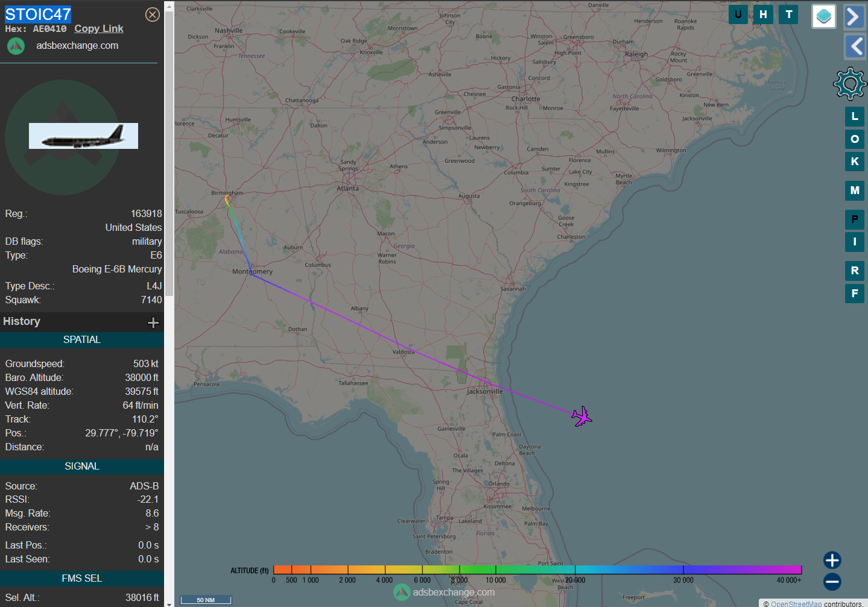Click the registration value 163918
The width and height of the screenshot is (868, 607).
147,213
